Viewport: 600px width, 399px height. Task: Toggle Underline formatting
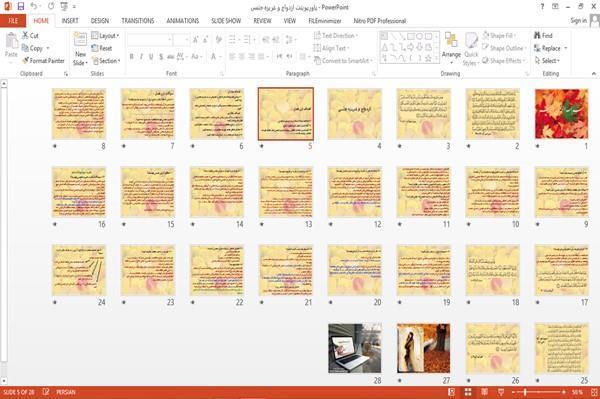[151, 57]
